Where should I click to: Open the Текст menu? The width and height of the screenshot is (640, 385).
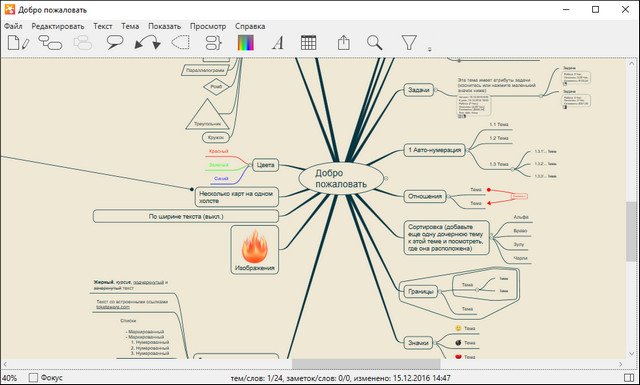[102, 26]
